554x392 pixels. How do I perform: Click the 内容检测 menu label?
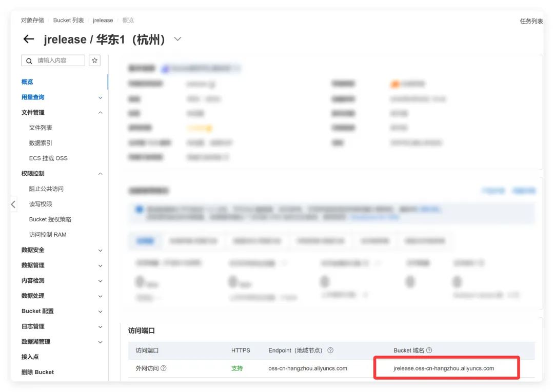33,280
